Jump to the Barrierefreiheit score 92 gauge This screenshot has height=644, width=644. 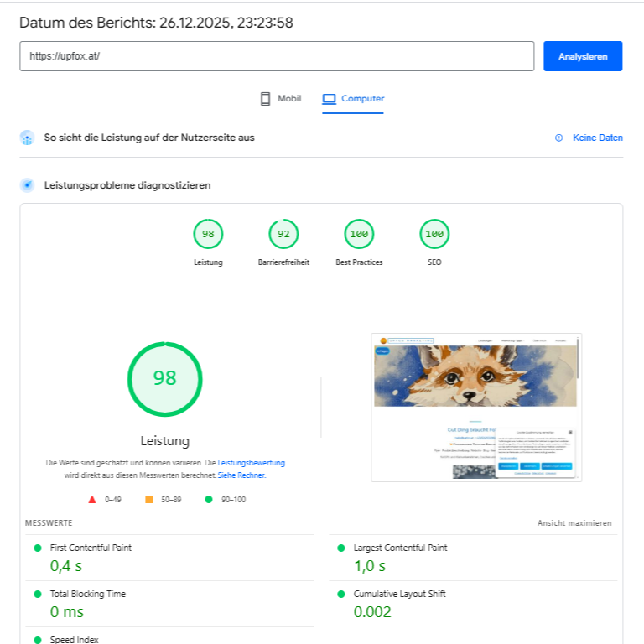tap(283, 235)
